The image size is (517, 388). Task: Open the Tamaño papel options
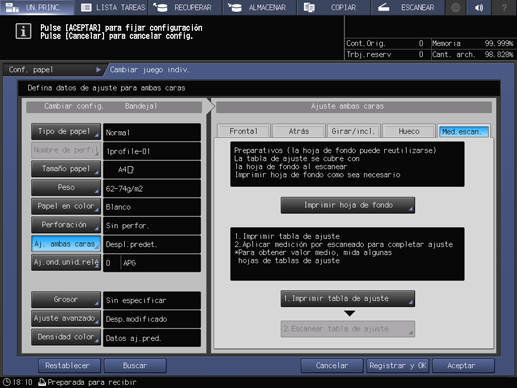66,169
